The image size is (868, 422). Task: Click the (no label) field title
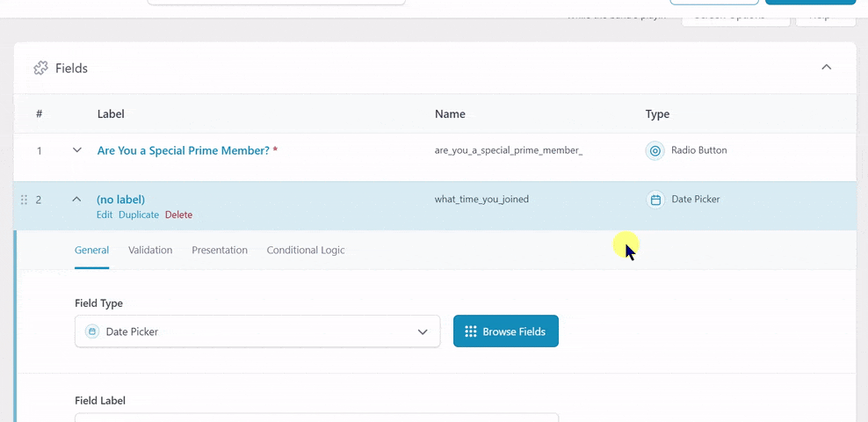[x=120, y=200]
